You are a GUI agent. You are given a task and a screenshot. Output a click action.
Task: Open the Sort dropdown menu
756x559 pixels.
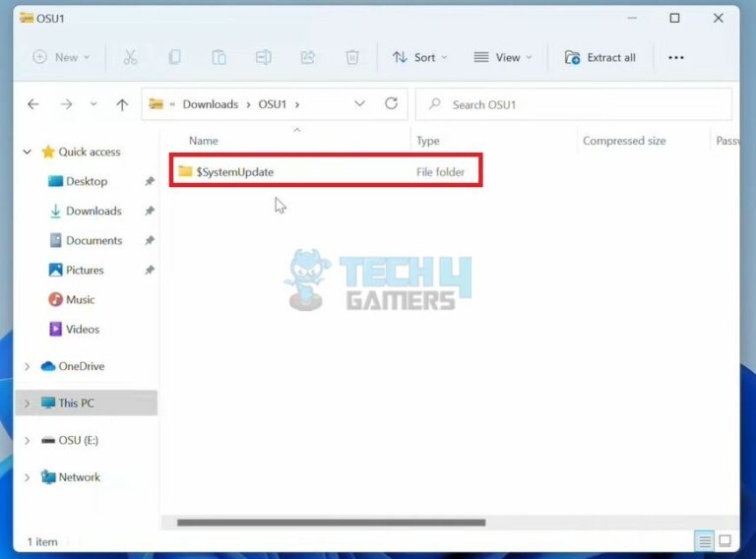(x=419, y=58)
